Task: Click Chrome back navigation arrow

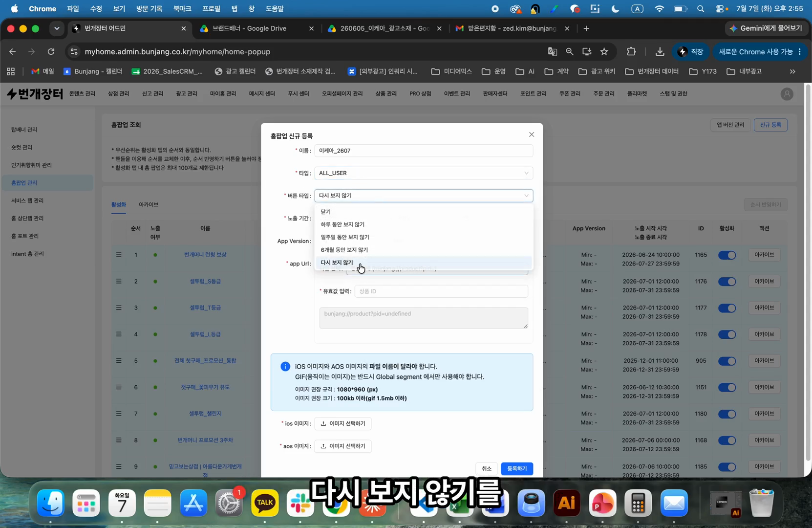Action: point(13,51)
